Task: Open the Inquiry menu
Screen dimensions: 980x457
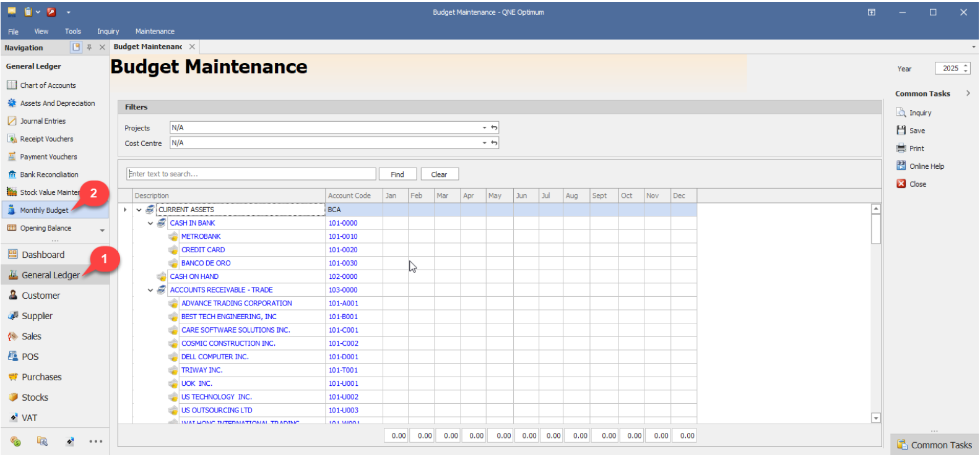Action: pos(108,32)
